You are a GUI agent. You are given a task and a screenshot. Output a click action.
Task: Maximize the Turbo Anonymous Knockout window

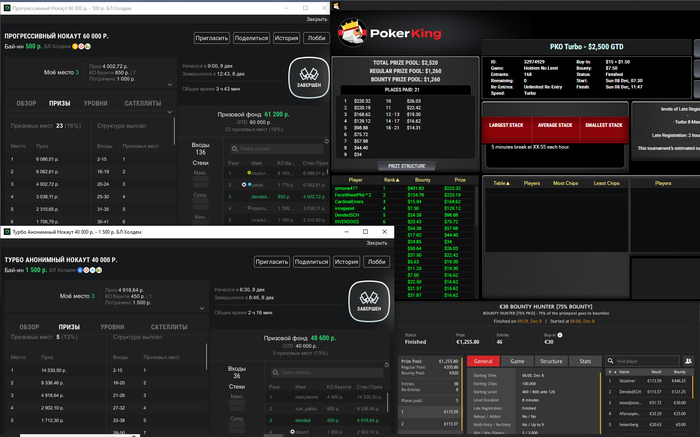[365, 232]
